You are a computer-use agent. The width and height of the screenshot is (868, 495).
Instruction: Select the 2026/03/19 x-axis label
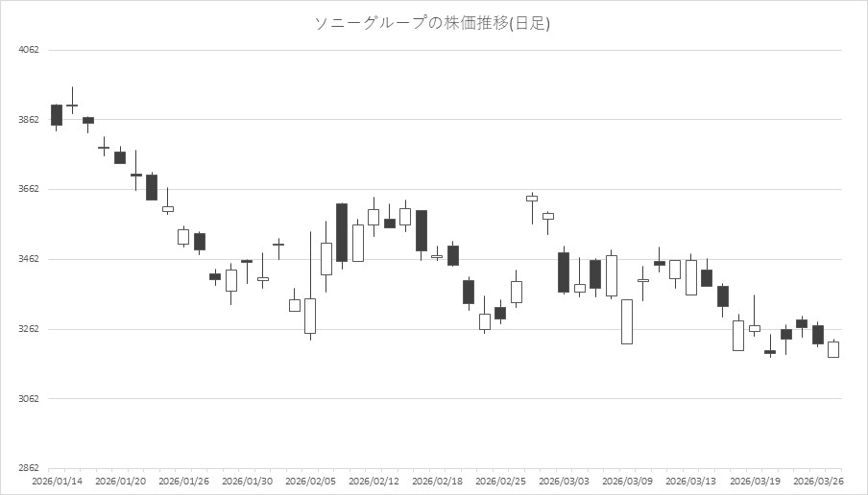(754, 482)
